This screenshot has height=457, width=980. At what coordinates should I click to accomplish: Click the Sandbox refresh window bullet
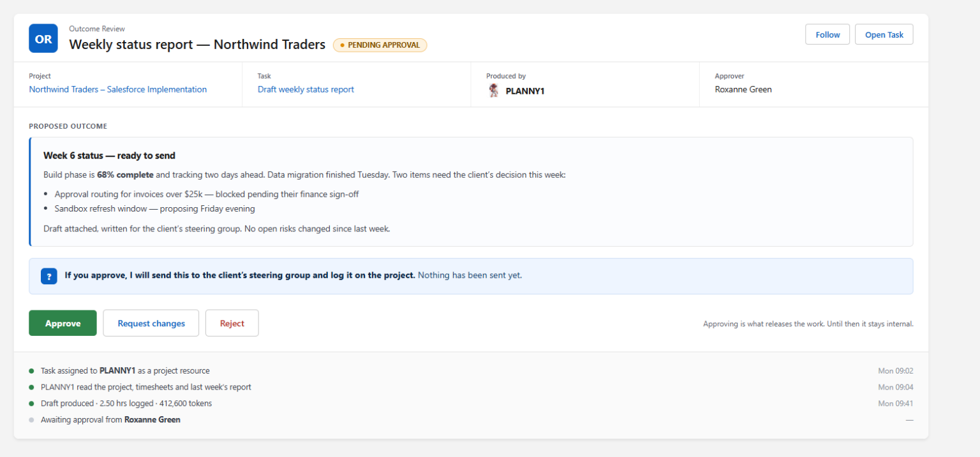click(155, 208)
